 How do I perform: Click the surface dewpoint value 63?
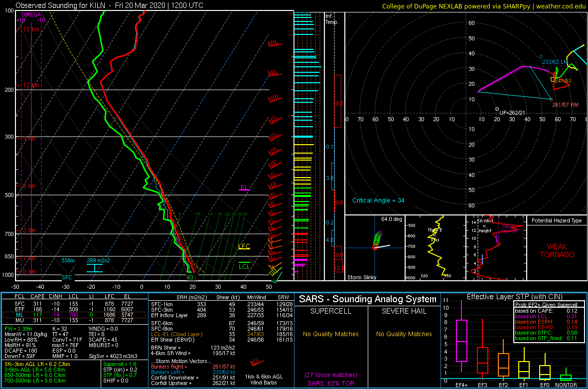pyautogui.click(x=190, y=277)
